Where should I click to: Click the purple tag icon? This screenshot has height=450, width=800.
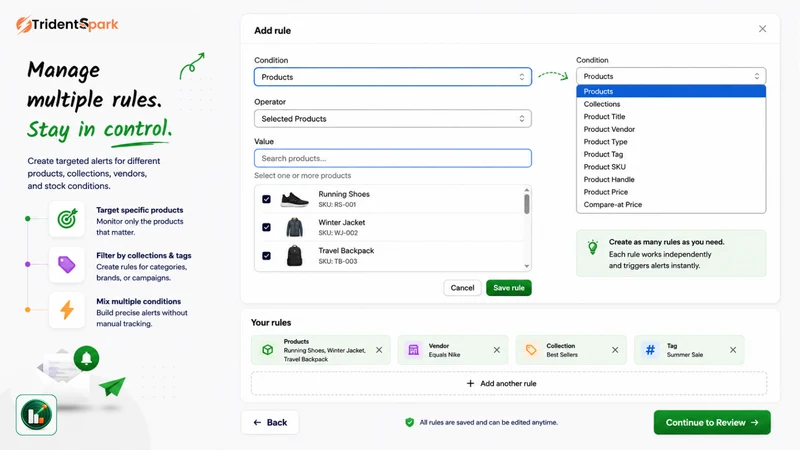(67, 264)
